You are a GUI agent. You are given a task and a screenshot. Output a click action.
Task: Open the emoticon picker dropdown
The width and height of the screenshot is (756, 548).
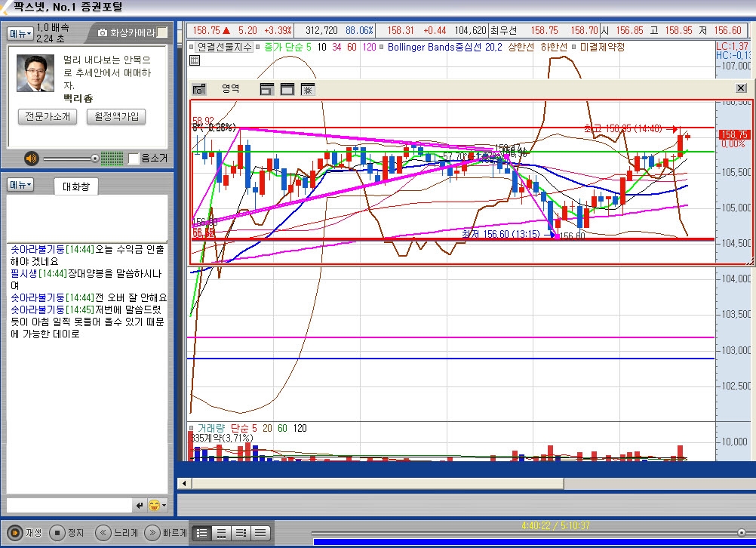[x=157, y=505]
